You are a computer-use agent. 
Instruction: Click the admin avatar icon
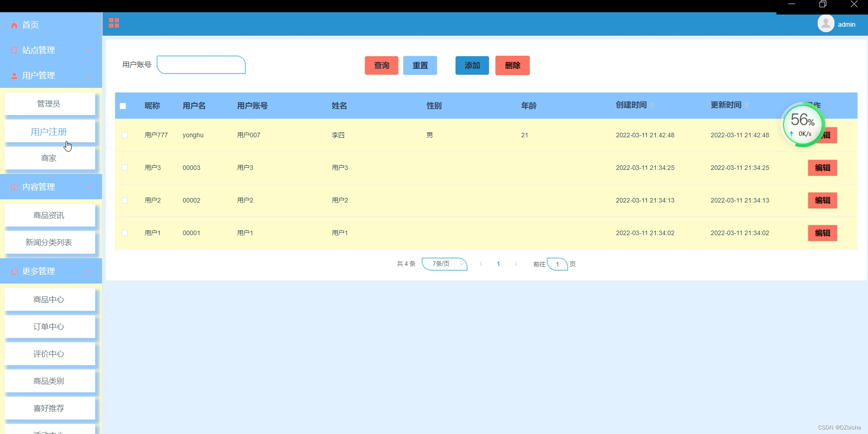[x=826, y=24]
